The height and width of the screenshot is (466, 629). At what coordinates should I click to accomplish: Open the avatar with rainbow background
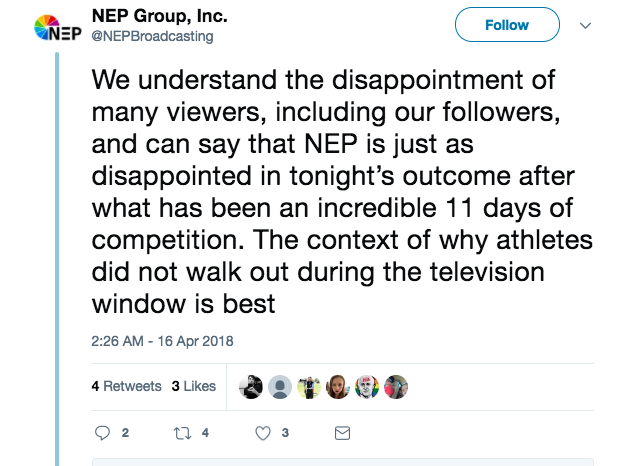pyautogui.click(x=367, y=387)
